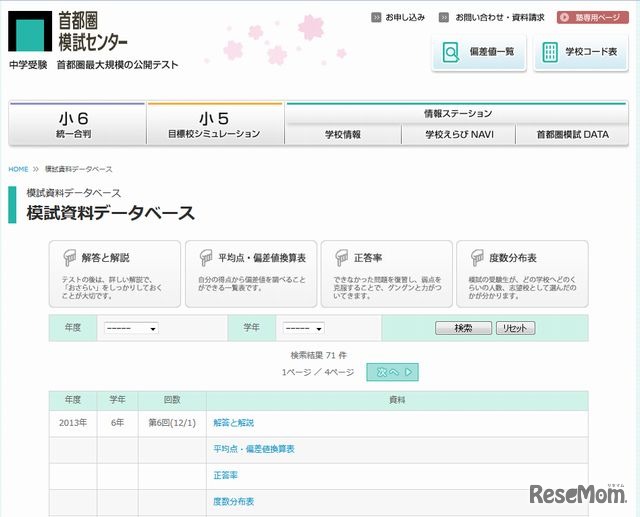Open the 偏差値一覧 icon button
The image size is (640, 517).
click(479, 52)
